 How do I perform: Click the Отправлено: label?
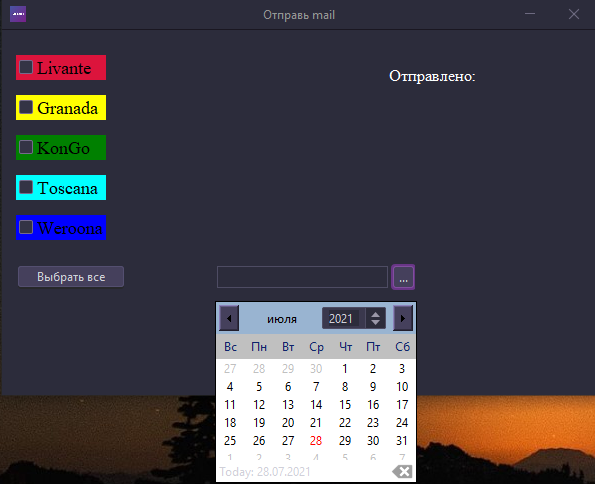pos(432,76)
